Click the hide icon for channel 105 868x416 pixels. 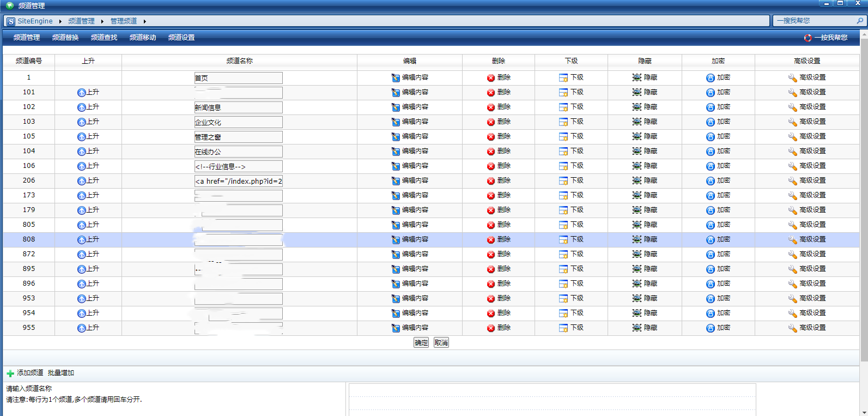(x=637, y=137)
